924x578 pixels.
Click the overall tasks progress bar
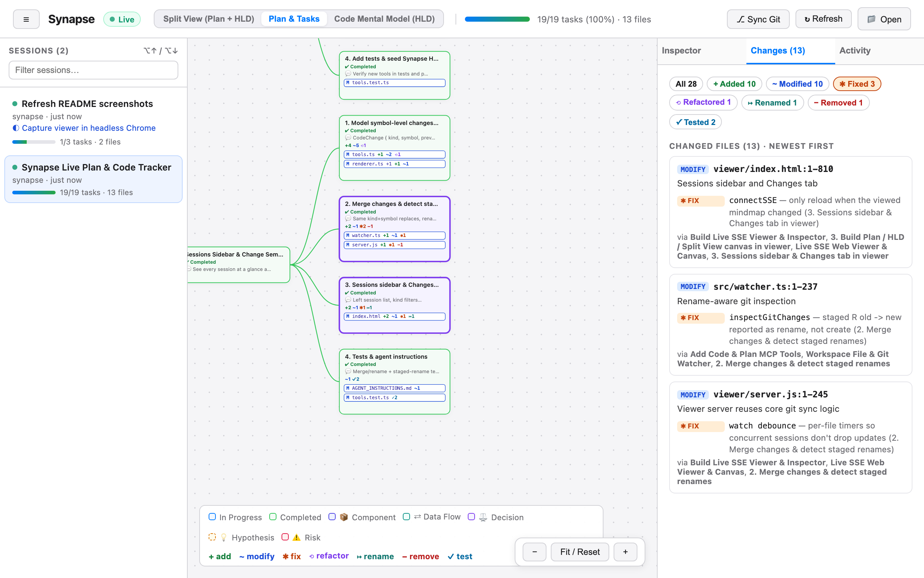point(497,19)
